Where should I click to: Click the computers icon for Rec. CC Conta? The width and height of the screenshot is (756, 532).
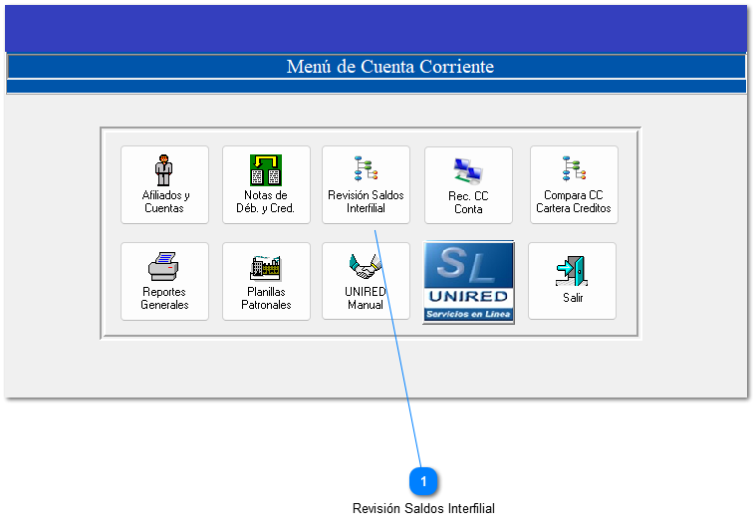[x=468, y=170]
